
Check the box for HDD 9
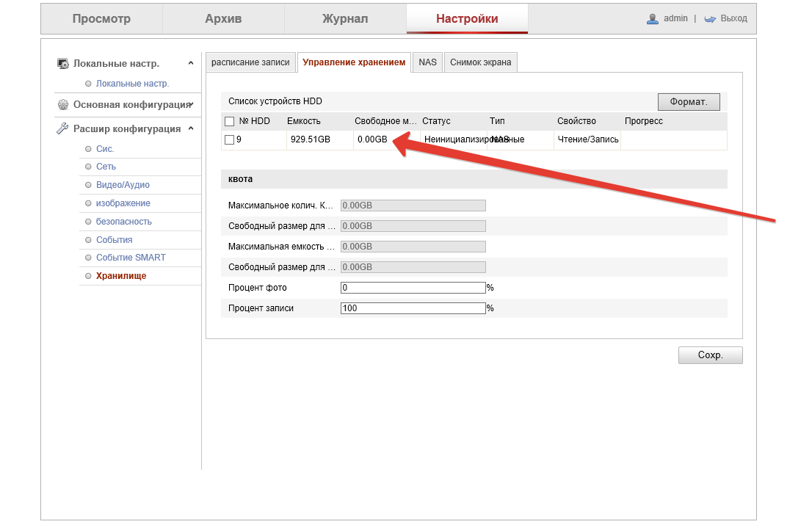[229, 139]
